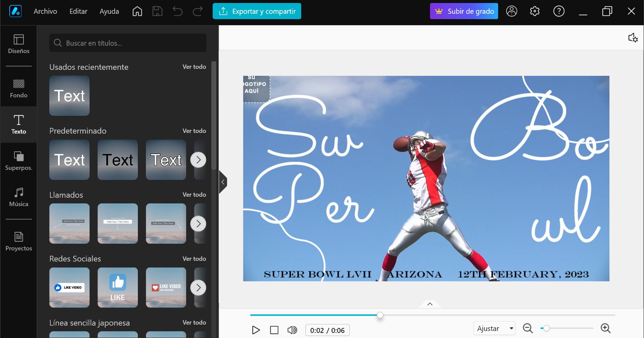Select the red heart LIKE VIDEO thumbnail
This screenshot has height=338, width=644.
click(166, 288)
